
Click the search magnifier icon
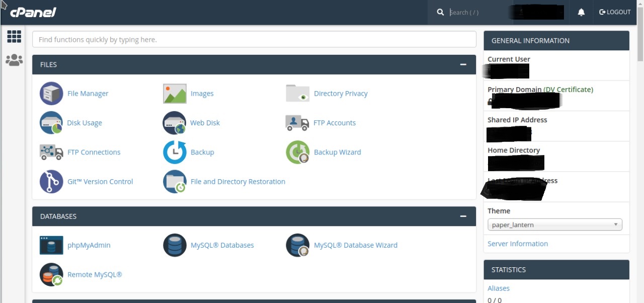[x=440, y=12]
